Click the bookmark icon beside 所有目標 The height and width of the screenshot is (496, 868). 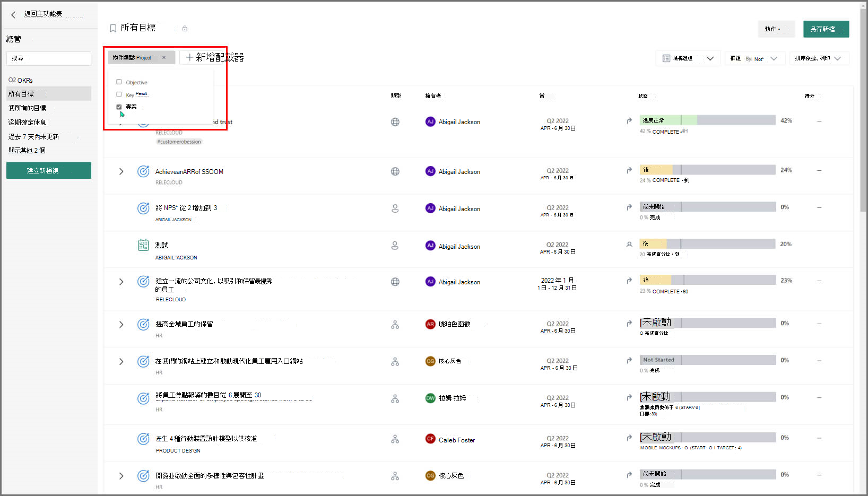[113, 28]
